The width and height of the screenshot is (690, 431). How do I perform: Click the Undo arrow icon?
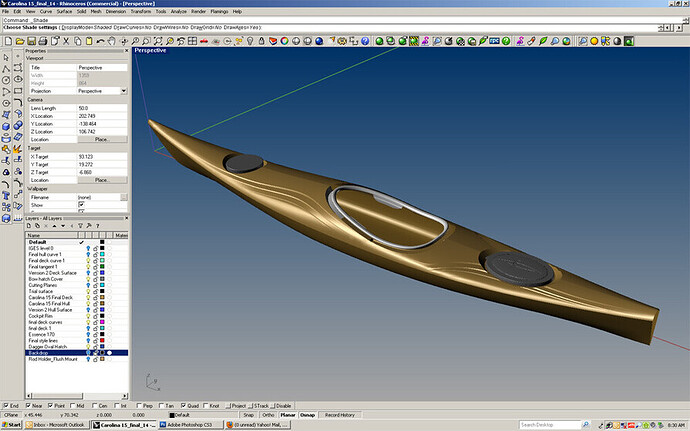point(100,41)
